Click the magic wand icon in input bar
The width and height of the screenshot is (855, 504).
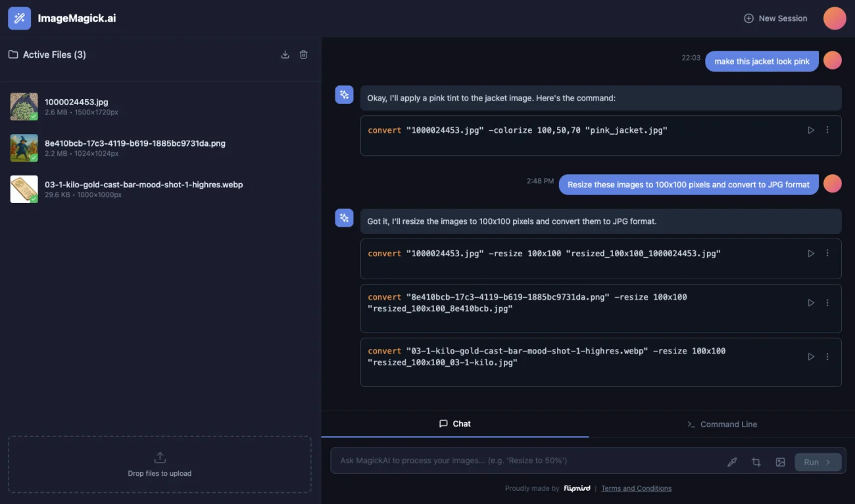[x=732, y=462]
